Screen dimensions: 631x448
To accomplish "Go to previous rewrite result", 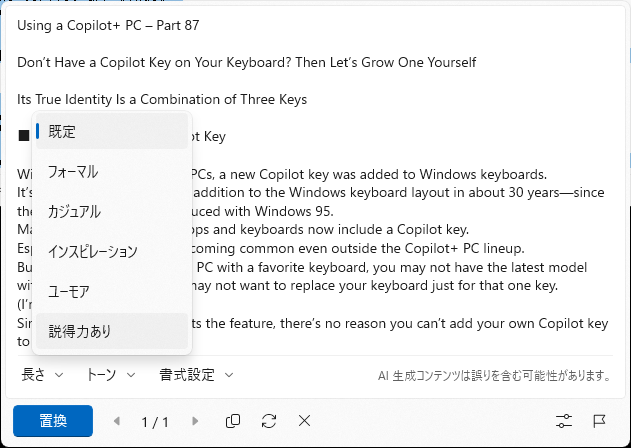I will [117, 421].
